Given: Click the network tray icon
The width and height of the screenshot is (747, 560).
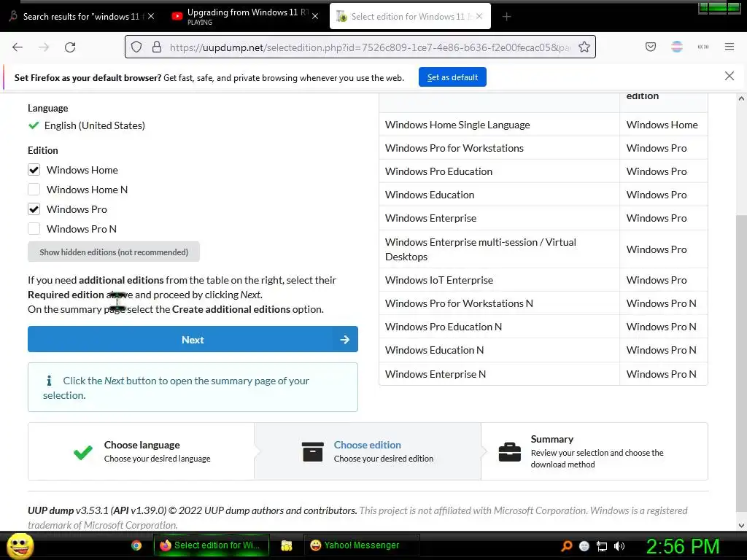Looking at the screenshot, I should pos(602,546).
